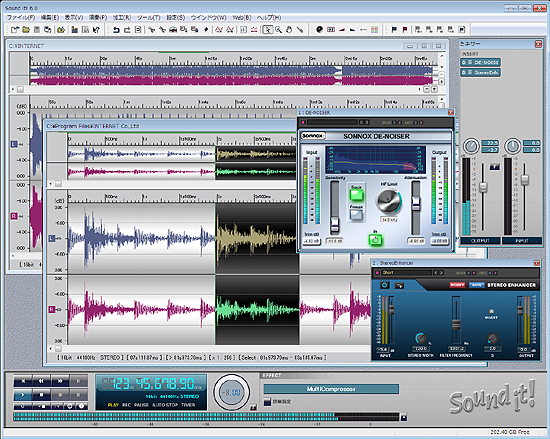This screenshot has height=439, width=550.
Task: Click the Play transport button
Action: pyautogui.click(x=23, y=395)
